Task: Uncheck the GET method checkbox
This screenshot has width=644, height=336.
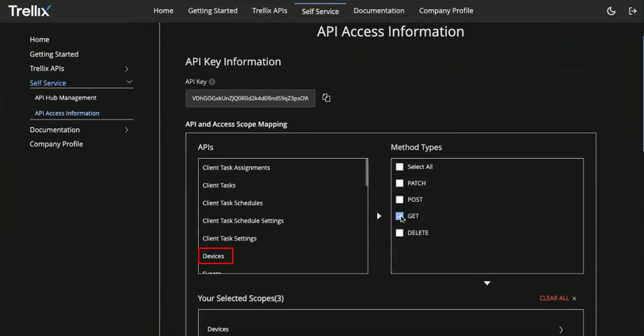Action: pyautogui.click(x=400, y=216)
